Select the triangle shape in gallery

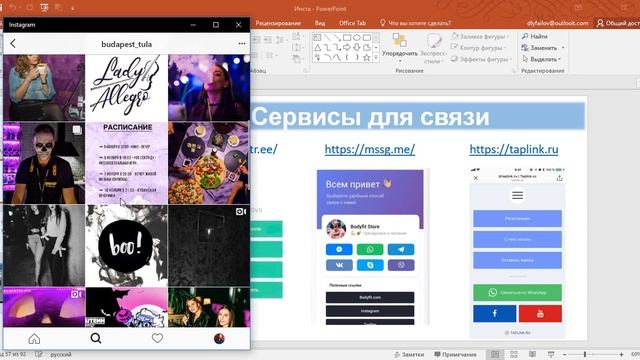[317, 48]
